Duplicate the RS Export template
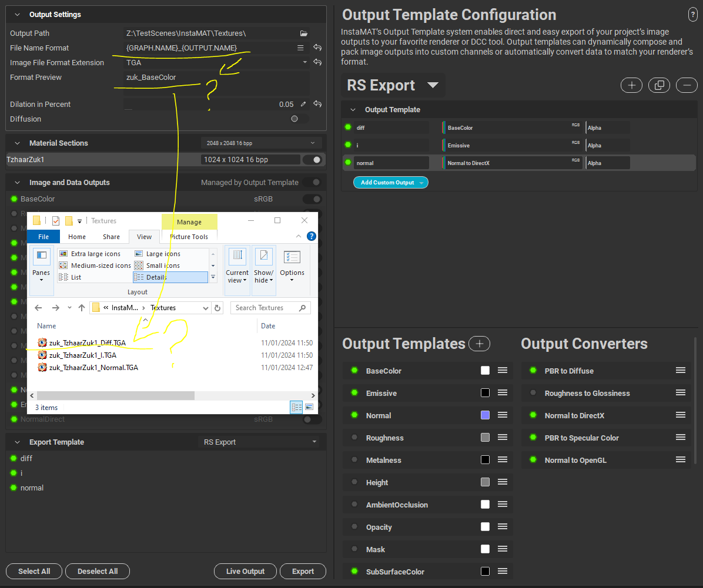This screenshot has height=588, width=703. tap(659, 85)
